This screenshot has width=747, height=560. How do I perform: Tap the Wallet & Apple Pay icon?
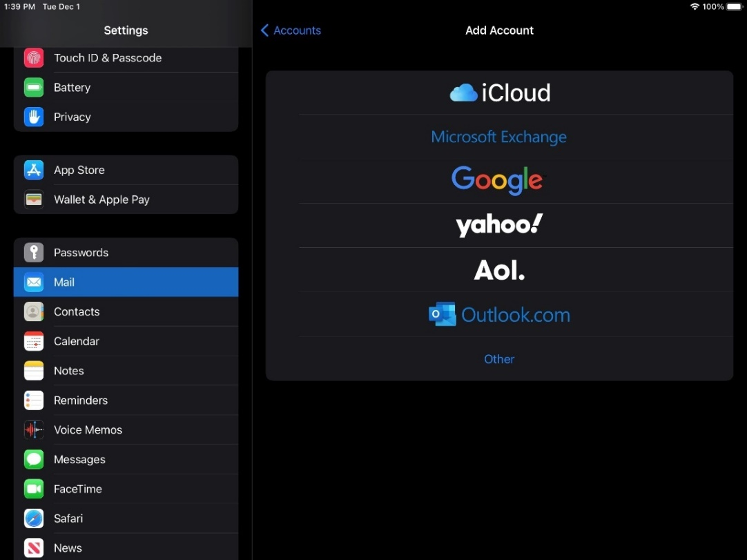[34, 200]
